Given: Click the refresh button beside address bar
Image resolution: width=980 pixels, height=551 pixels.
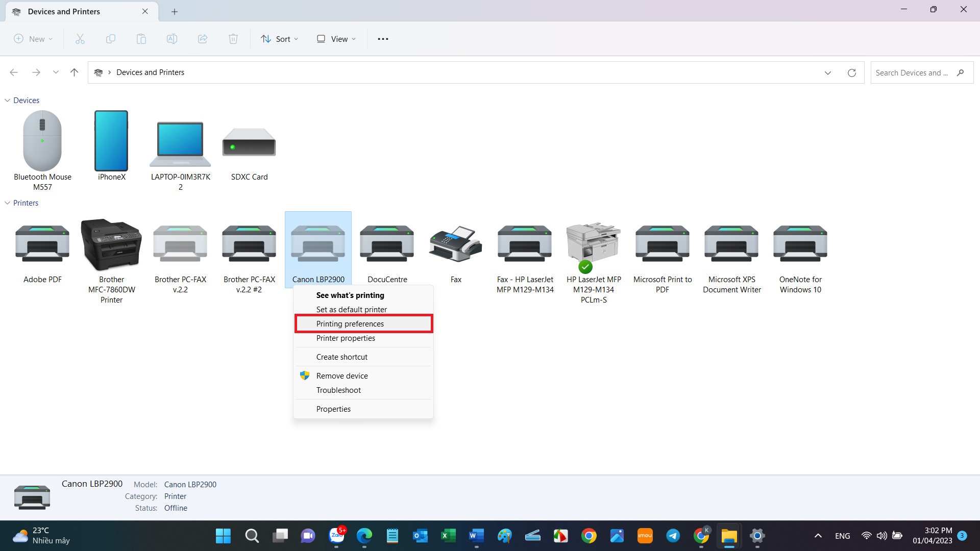Looking at the screenshot, I should (x=851, y=73).
